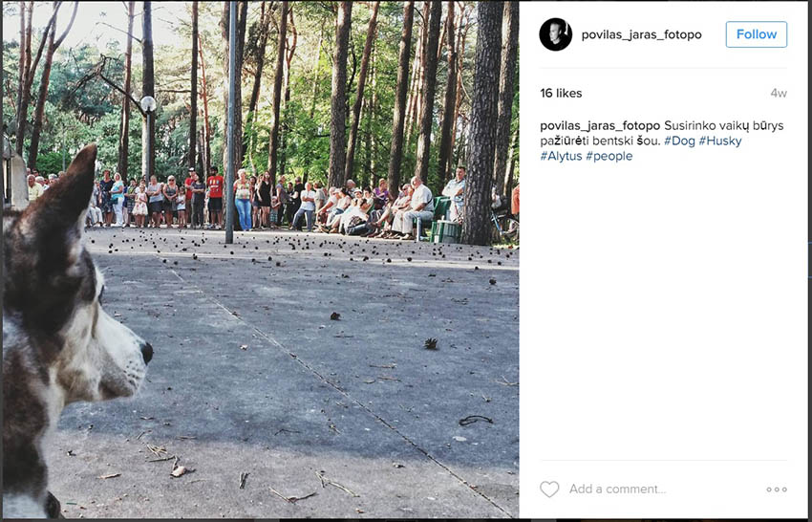Click the globe street lamp in the photo
The image size is (812, 522).
point(148,103)
